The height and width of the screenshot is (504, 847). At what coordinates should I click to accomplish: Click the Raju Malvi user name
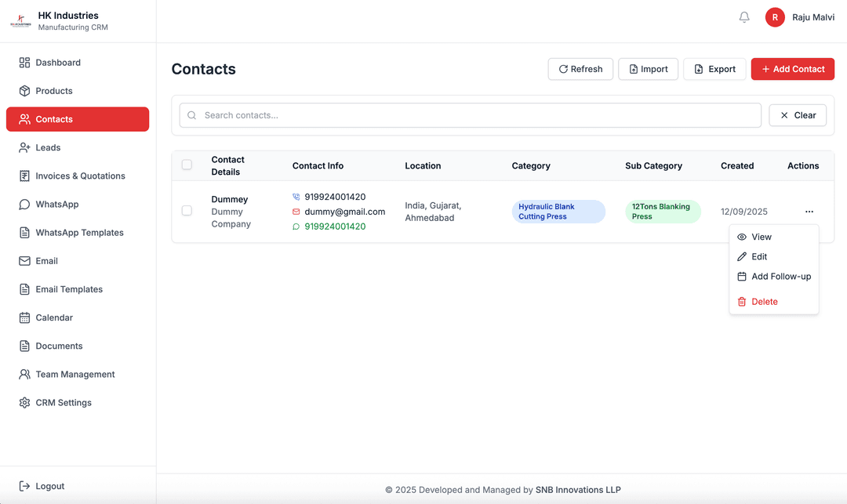click(x=813, y=17)
